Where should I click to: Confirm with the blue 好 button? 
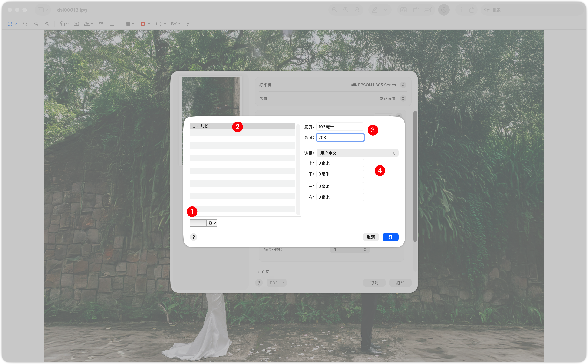[390, 237]
